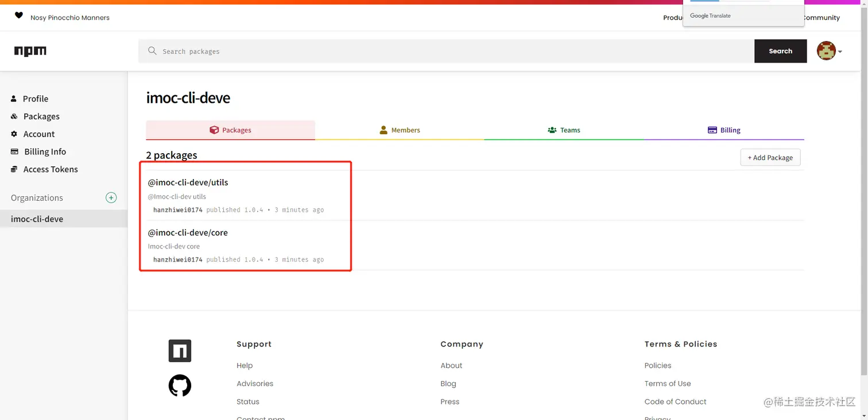Add a new organization with the plus icon
The height and width of the screenshot is (420, 868).
(111, 197)
